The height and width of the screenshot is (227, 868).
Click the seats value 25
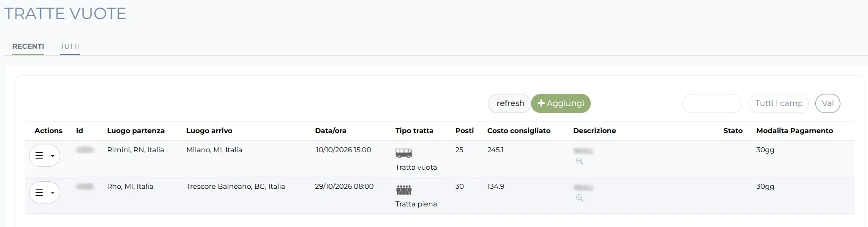[x=459, y=150]
